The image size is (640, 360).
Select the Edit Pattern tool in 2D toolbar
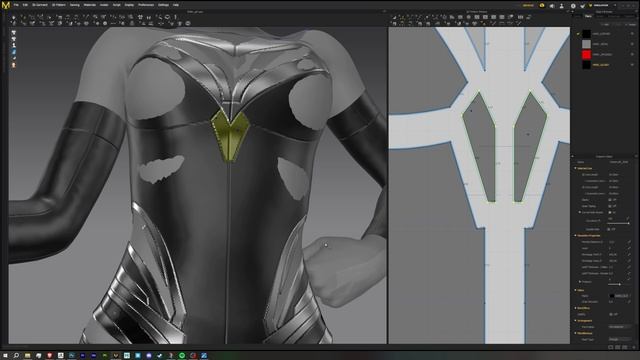402,17
